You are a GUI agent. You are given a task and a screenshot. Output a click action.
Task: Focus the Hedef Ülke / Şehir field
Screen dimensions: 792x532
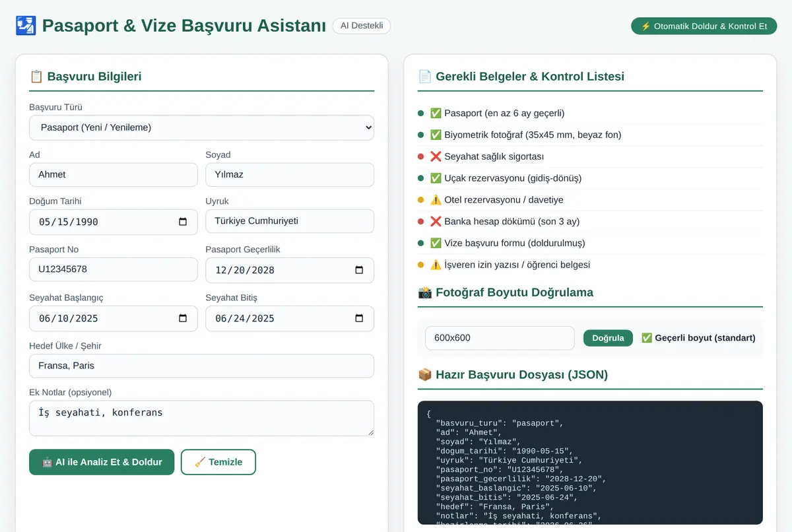coord(201,366)
